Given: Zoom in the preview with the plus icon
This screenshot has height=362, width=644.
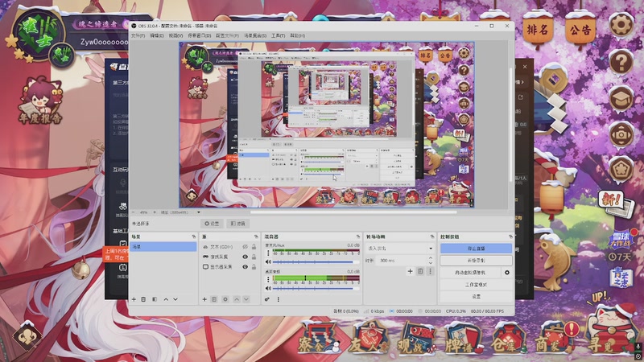Looking at the screenshot, I should tap(155, 212).
